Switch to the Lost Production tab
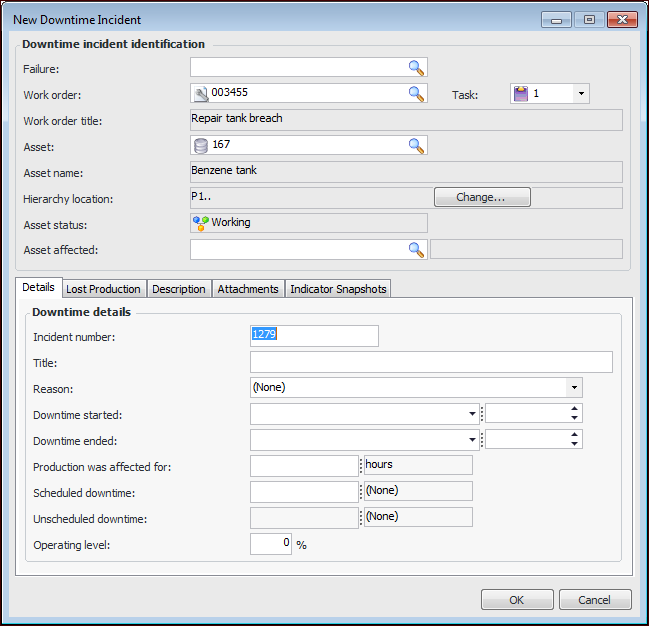Viewport: 649px width, 626px height. [x=103, y=289]
